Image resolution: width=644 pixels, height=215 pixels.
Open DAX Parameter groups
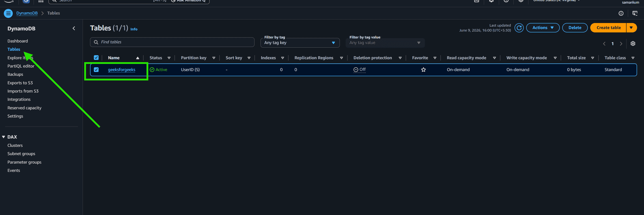24,162
